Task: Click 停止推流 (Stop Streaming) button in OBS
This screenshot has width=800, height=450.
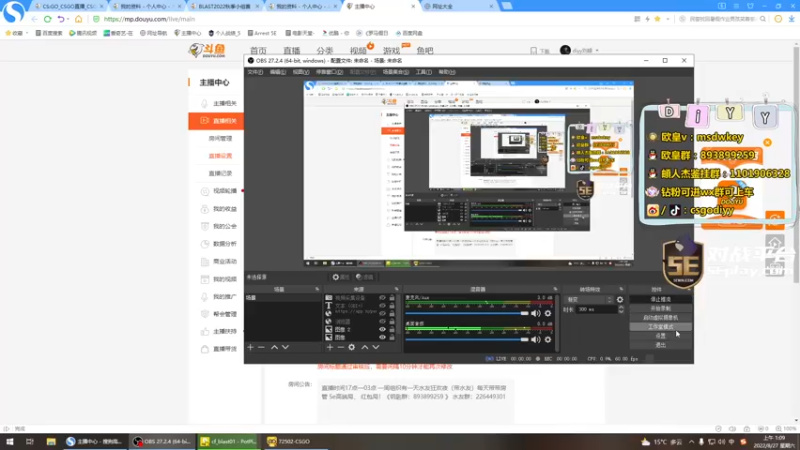Action: tap(661, 299)
